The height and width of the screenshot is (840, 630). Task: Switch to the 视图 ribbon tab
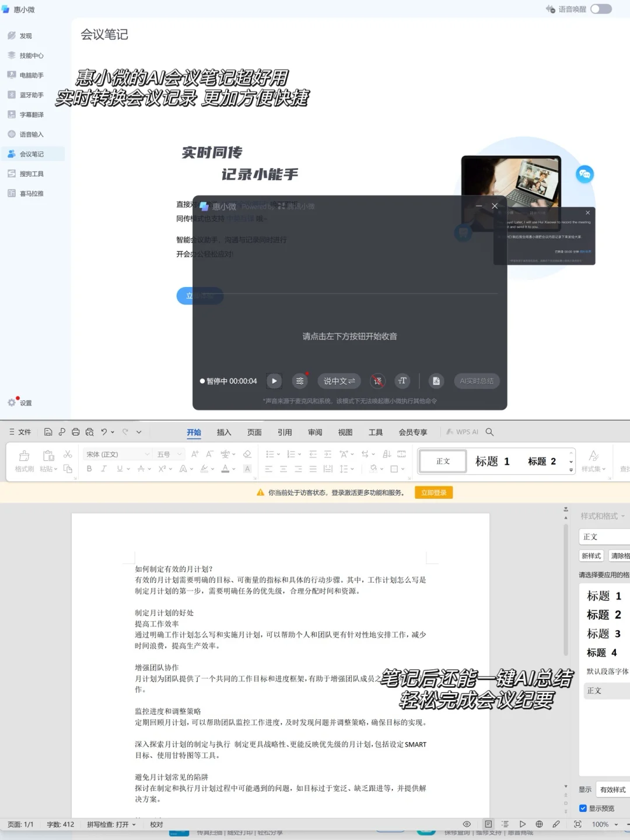tap(345, 432)
